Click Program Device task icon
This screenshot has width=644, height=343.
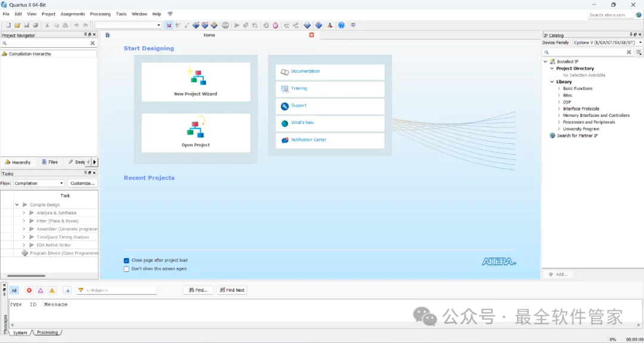(x=24, y=253)
